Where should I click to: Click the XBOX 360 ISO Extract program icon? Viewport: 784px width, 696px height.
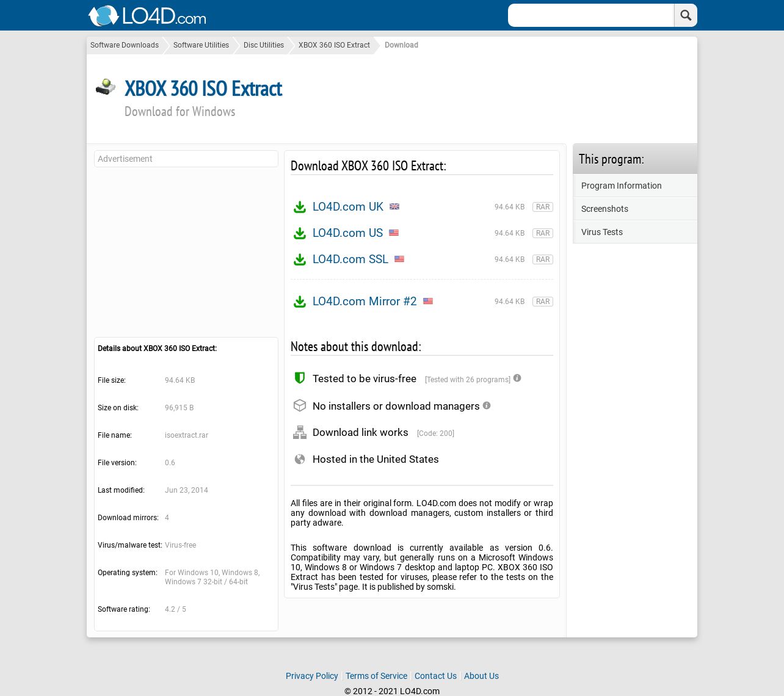(x=106, y=87)
